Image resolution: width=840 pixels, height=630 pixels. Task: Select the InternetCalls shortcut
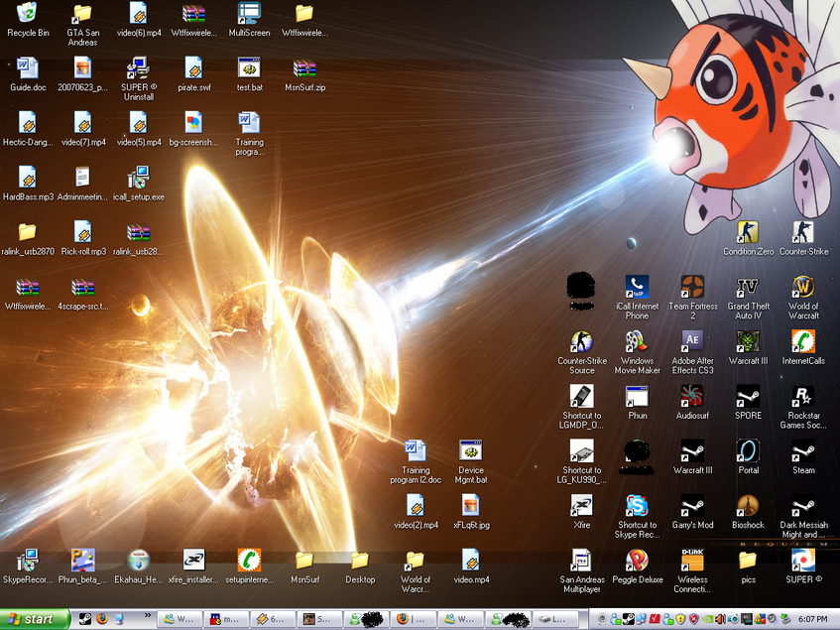803,347
